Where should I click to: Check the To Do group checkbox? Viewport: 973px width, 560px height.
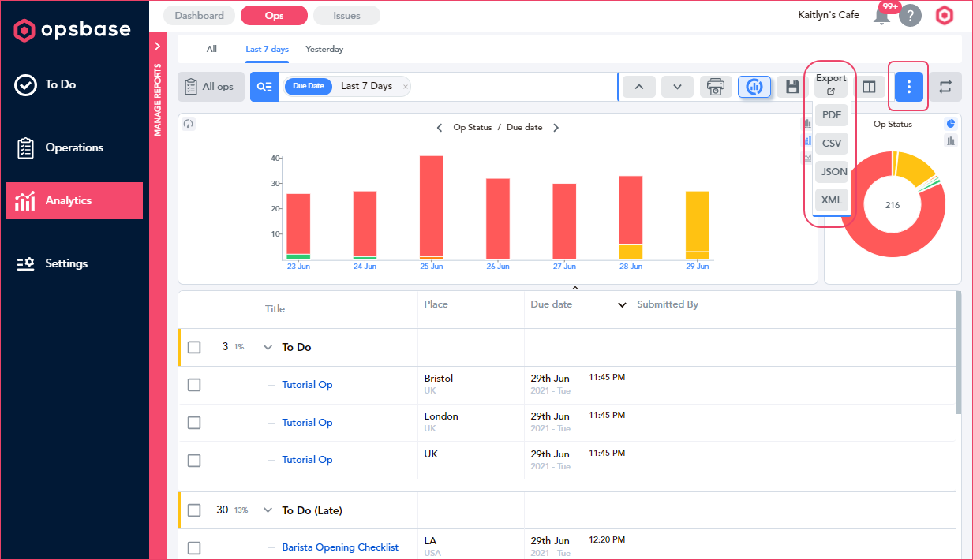[x=194, y=347]
